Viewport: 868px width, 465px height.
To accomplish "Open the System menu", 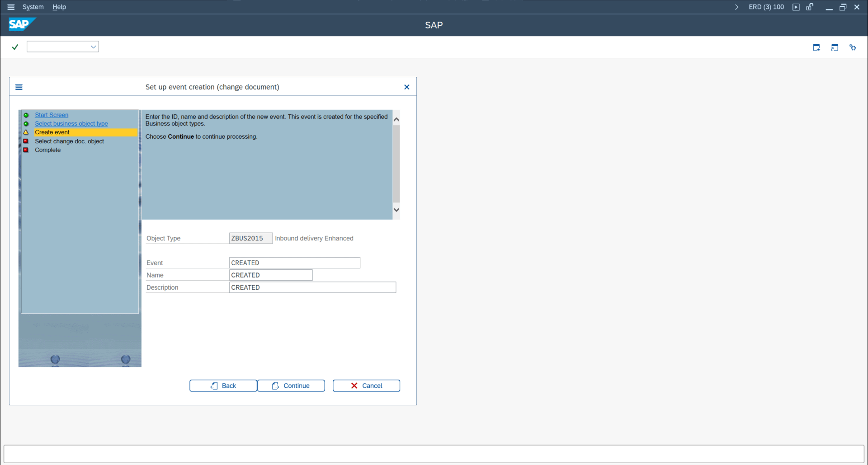I will click(33, 7).
